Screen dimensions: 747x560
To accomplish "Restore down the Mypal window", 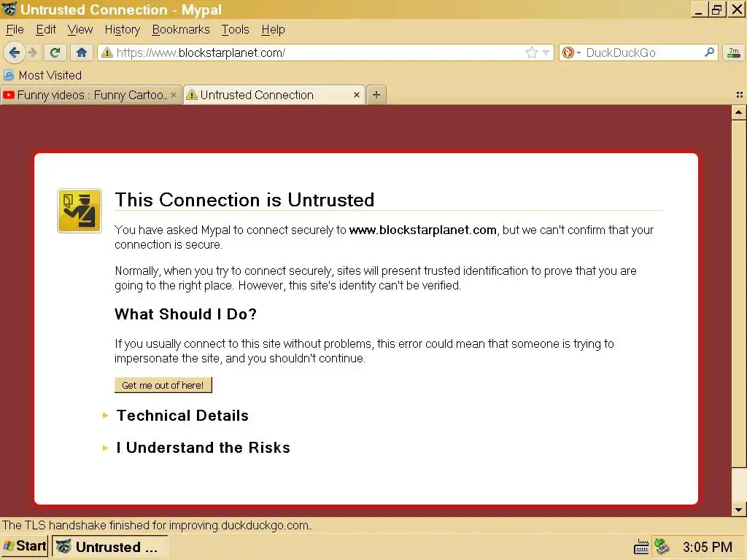I will pyautogui.click(x=716, y=9).
